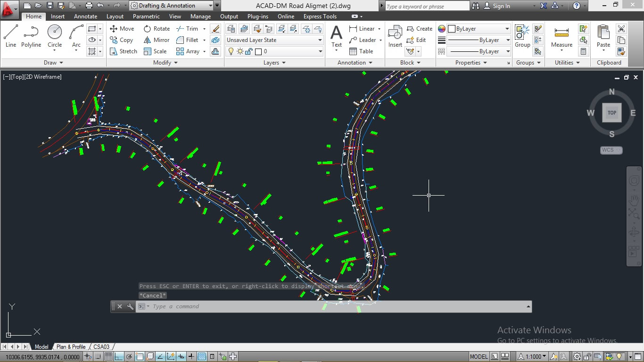This screenshot has height=362, width=644.
Task: Open the Drafting & Annotation workspace dropdown
Action: coord(172,6)
